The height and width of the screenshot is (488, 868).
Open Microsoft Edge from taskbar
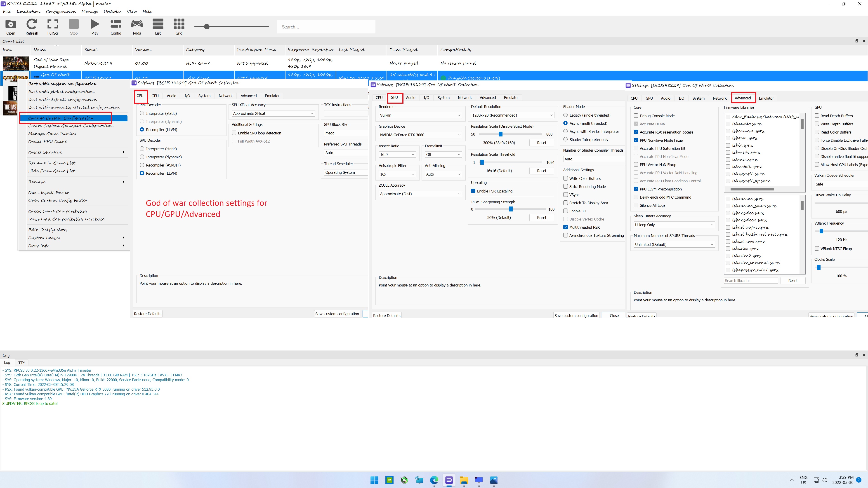(434, 480)
